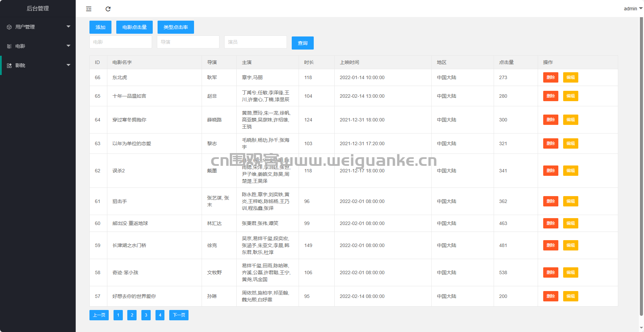The width and height of the screenshot is (644, 332).
Task: Expand the 影院 sidebar submenu arrow
Action: [68, 65]
